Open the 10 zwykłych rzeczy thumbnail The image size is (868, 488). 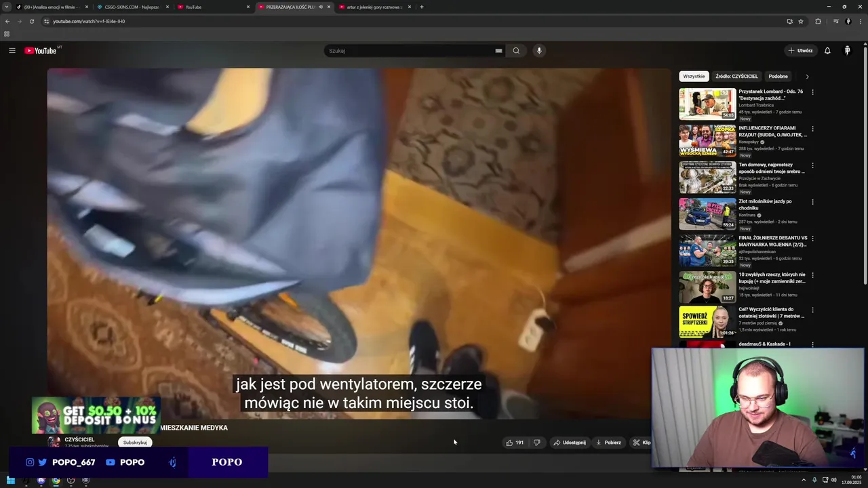[x=707, y=287]
